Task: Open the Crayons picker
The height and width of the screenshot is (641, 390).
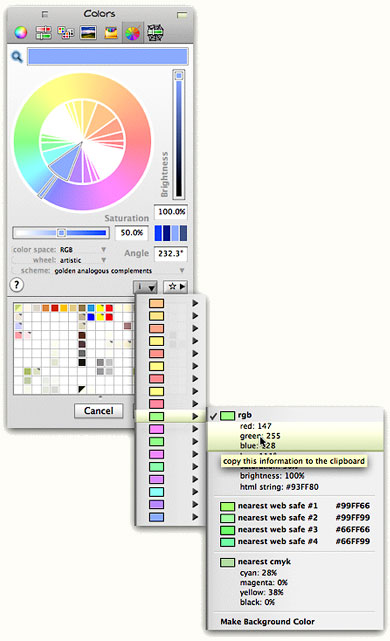Action: [110, 33]
